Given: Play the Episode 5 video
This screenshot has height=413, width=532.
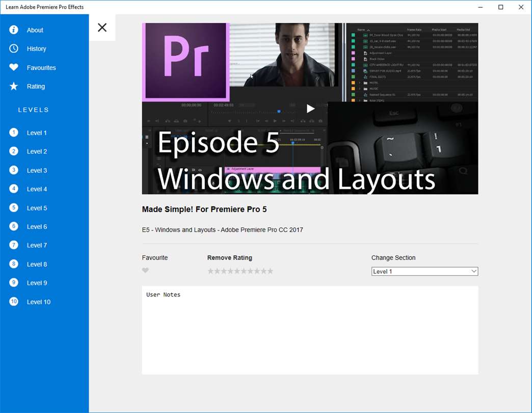Looking at the screenshot, I should click(310, 109).
